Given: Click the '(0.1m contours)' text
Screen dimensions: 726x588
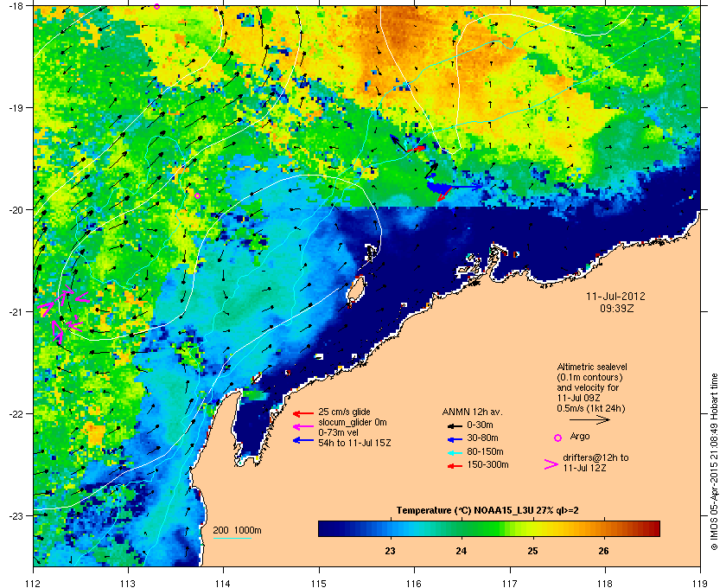Looking at the screenshot, I should coord(589,377).
